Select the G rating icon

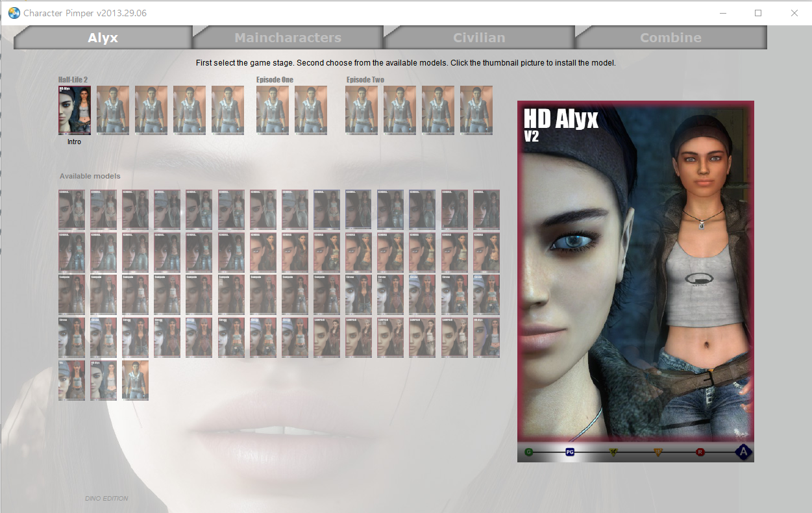[x=529, y=451]
